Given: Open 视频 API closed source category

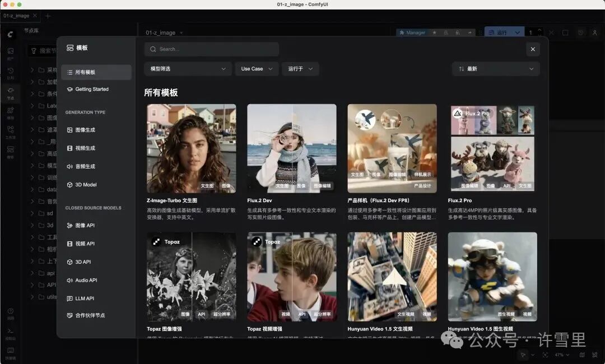Looking at the screenshot, I should coord(96,244).
